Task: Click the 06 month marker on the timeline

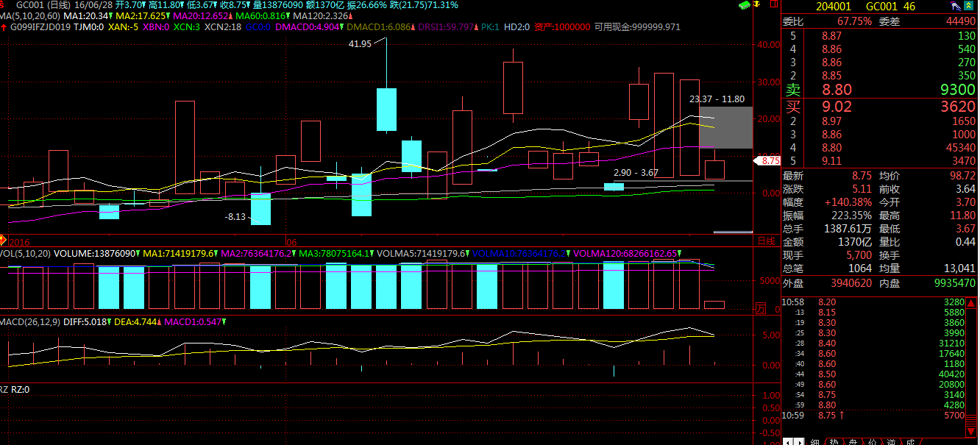Action: coord(291,241)
